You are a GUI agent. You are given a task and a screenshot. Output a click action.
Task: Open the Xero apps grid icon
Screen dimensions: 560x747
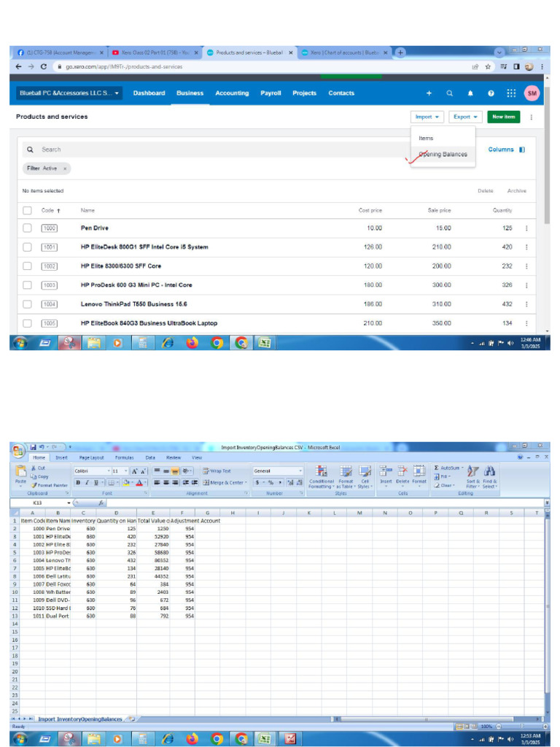tap(511, 93)
